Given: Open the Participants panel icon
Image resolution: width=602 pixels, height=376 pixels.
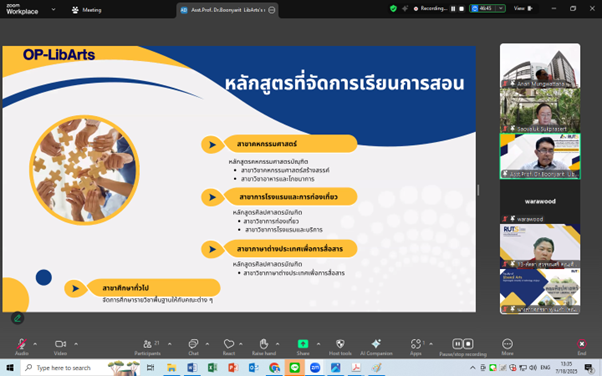Looking at the screenshot, I should 147,344.
